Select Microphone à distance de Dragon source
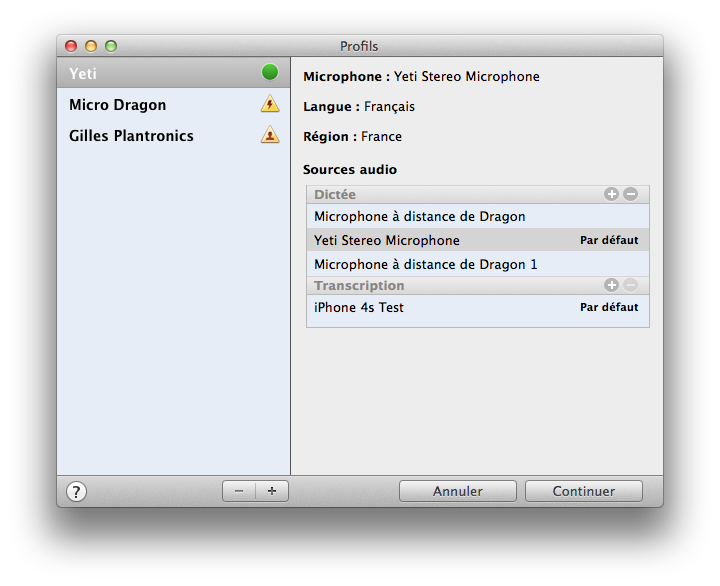The width and height of the screenshot is (720, 586). (478, 216)
